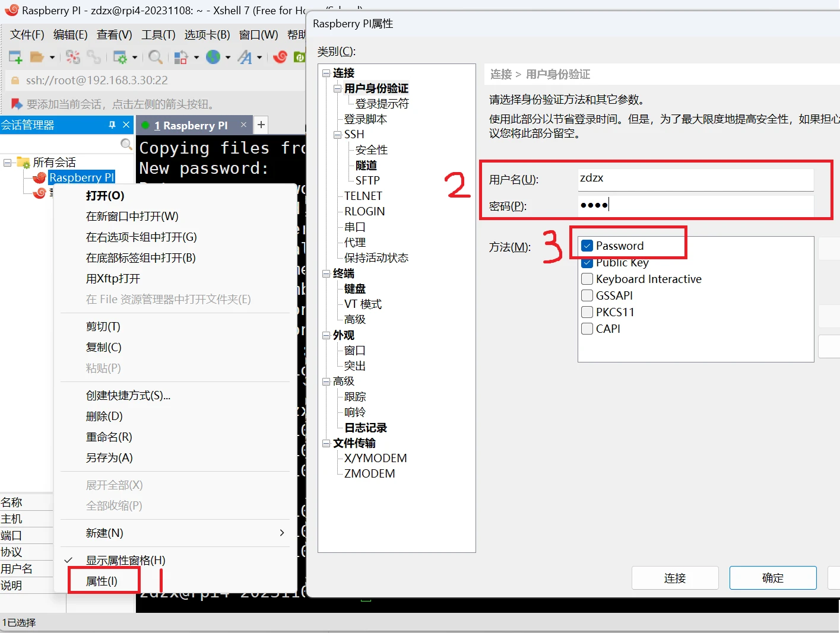
Task: Open the 新建(N) submenu
Action: pos(175,533)
